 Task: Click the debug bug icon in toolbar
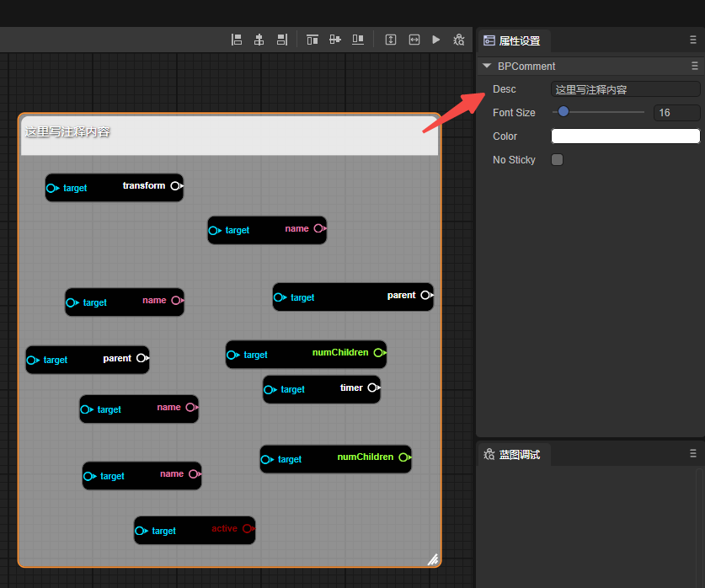[459, 40]
